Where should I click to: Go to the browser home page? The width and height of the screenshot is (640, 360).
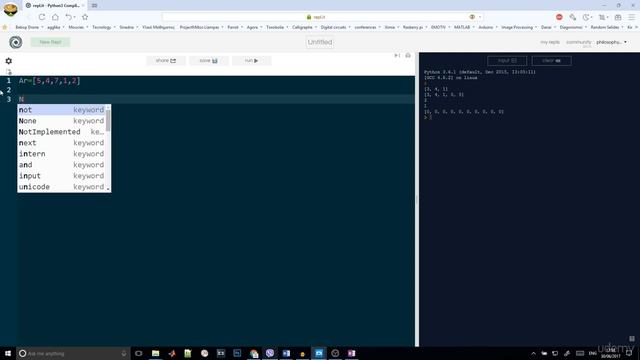55,17
